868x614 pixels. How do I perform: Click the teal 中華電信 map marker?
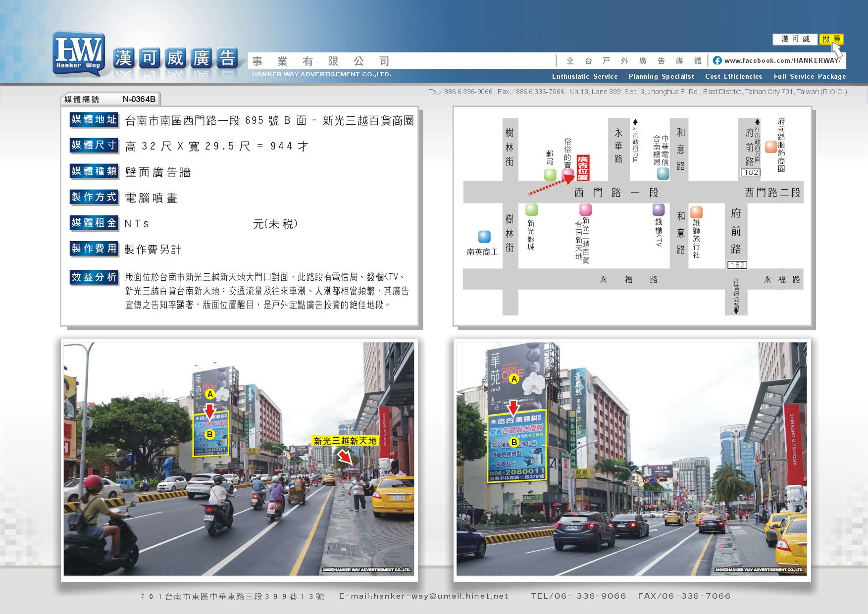pyautogui.click(x=663, y=173)
